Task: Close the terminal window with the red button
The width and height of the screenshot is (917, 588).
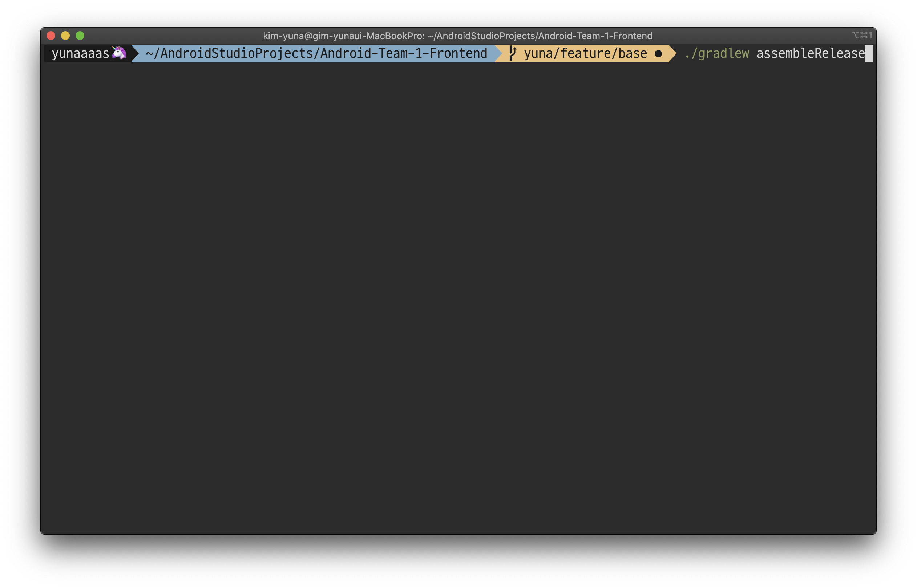Action: (x=51, y=36)
